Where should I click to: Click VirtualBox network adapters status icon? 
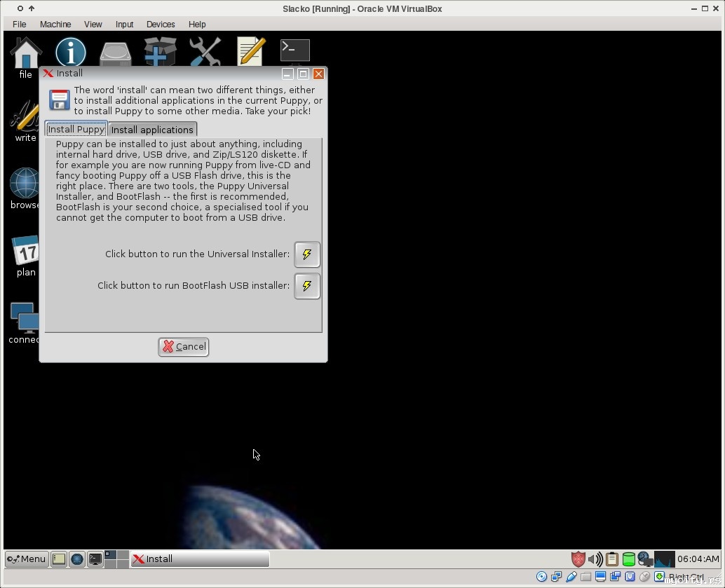click(x=556, y=577)
